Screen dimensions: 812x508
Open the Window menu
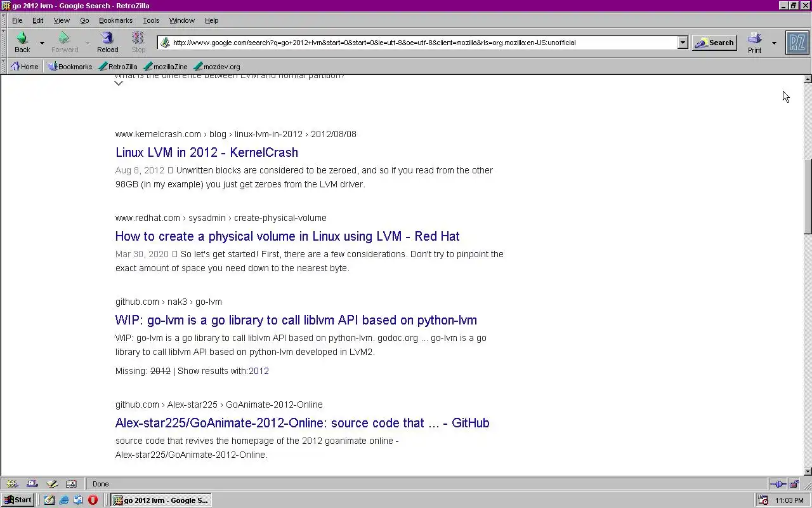(x=182, y=20)
